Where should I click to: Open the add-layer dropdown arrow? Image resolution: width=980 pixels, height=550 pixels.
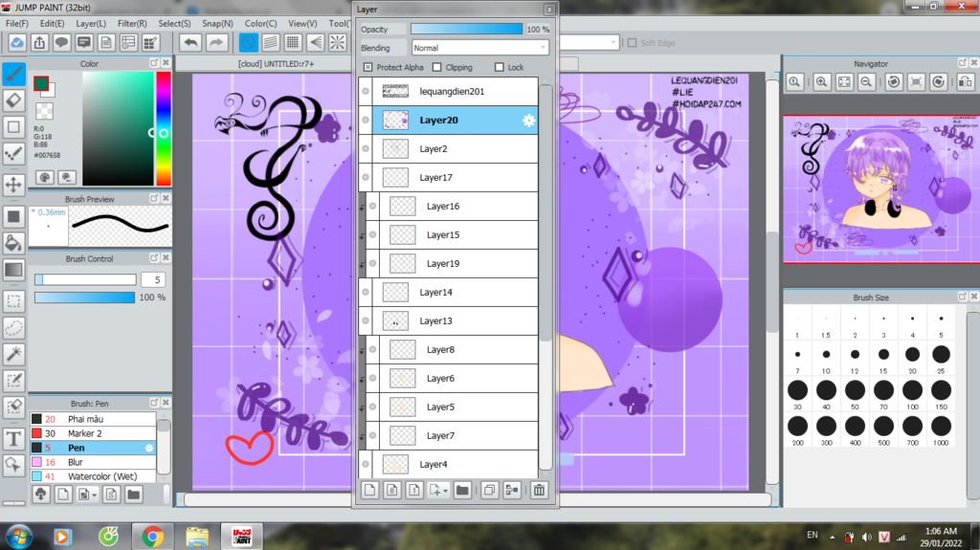tap(445, 492)
